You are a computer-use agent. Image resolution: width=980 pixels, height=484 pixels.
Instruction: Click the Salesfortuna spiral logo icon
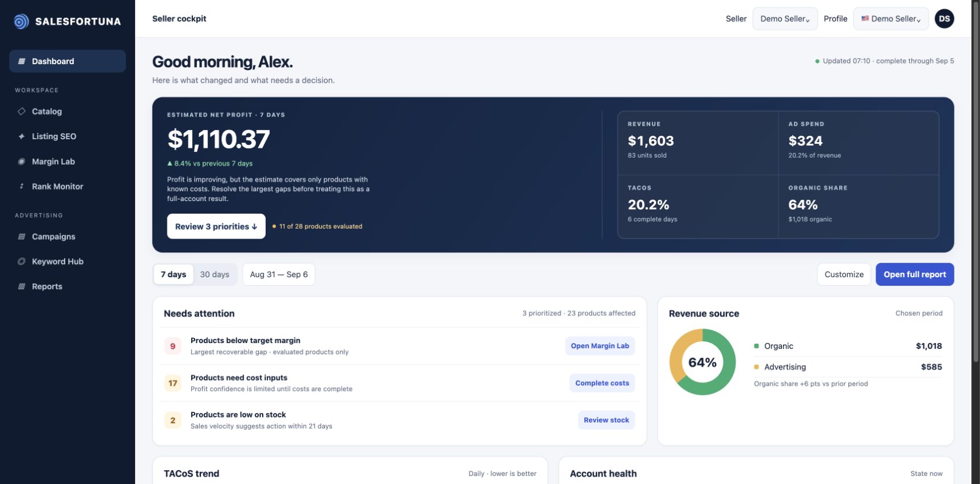(21, 21)
